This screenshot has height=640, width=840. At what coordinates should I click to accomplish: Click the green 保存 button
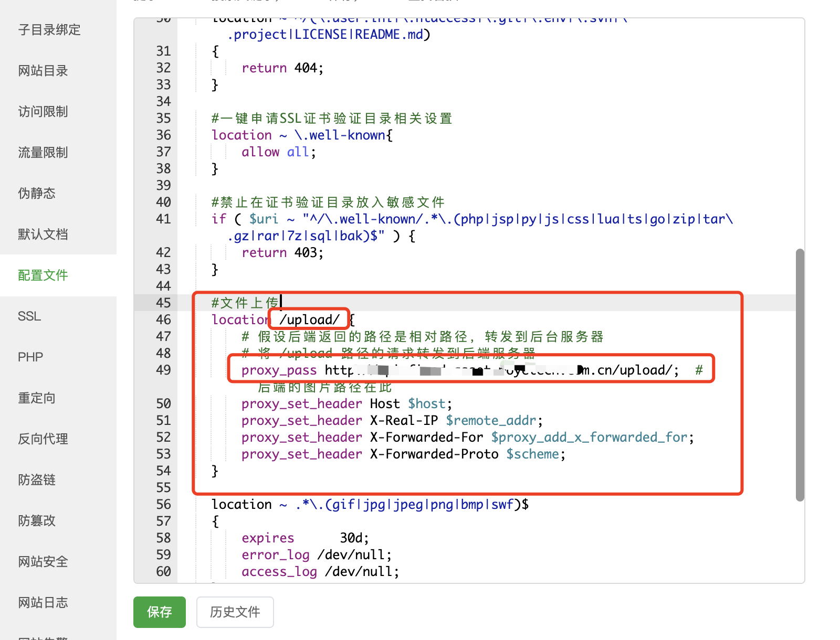(x=160, y=612)
